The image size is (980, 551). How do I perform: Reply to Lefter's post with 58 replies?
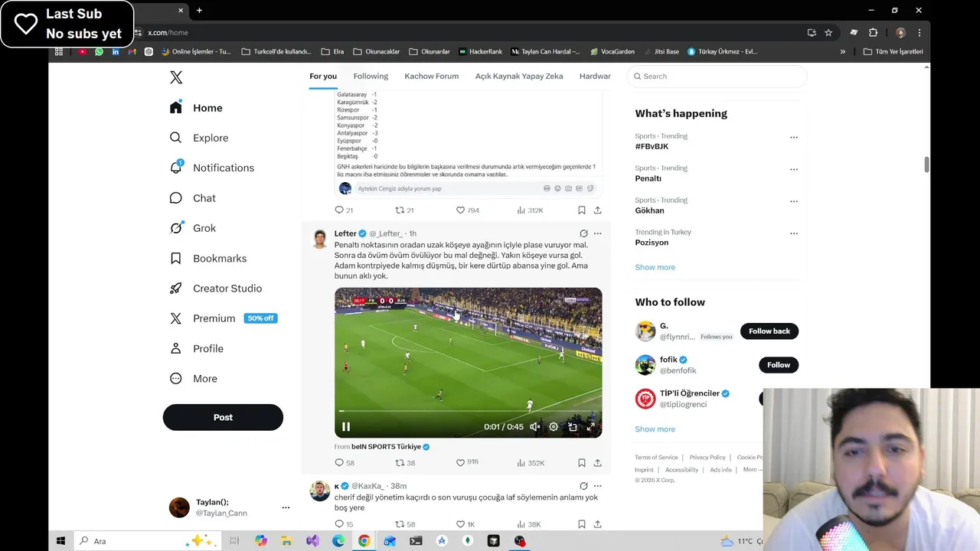tap(345, 463)
